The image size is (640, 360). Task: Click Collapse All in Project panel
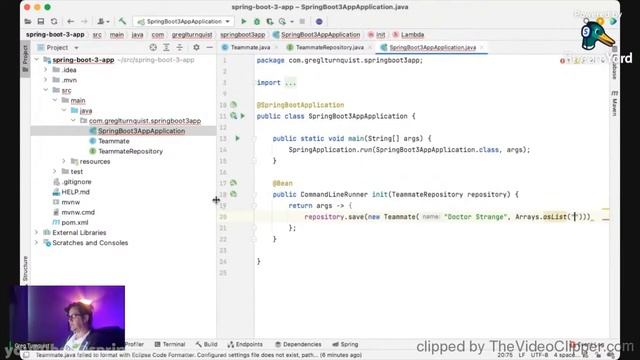[x=180, y=48]
